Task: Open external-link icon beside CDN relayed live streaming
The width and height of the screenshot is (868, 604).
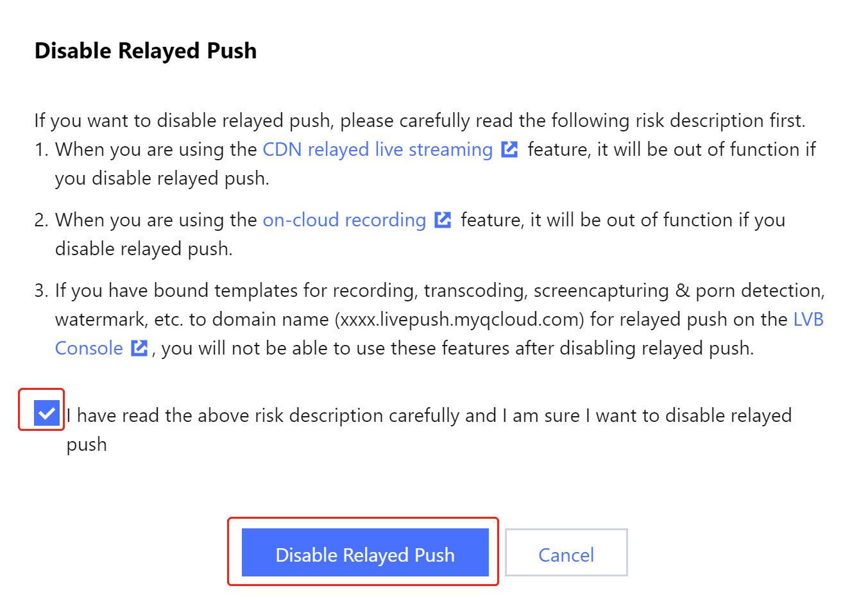Action: pyautogui.click(x=509, y=149)
